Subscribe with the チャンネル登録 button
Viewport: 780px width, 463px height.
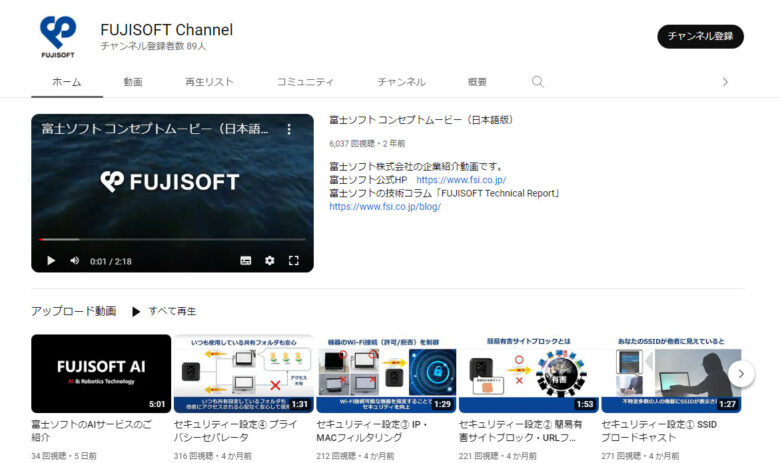click(x=700, y=36)
